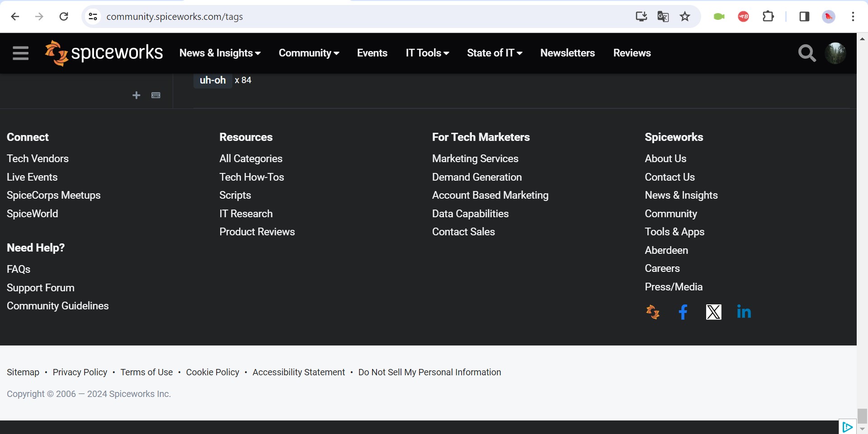The height and width of the screenshot is (434, 868).
Task: Open the Community Guidelines link
Action: pos(57,306)
